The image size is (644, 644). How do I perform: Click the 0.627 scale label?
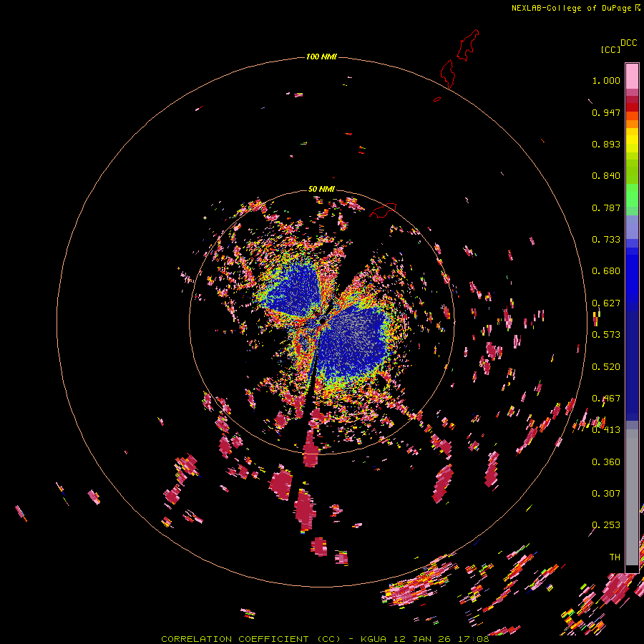click(606, 303)
